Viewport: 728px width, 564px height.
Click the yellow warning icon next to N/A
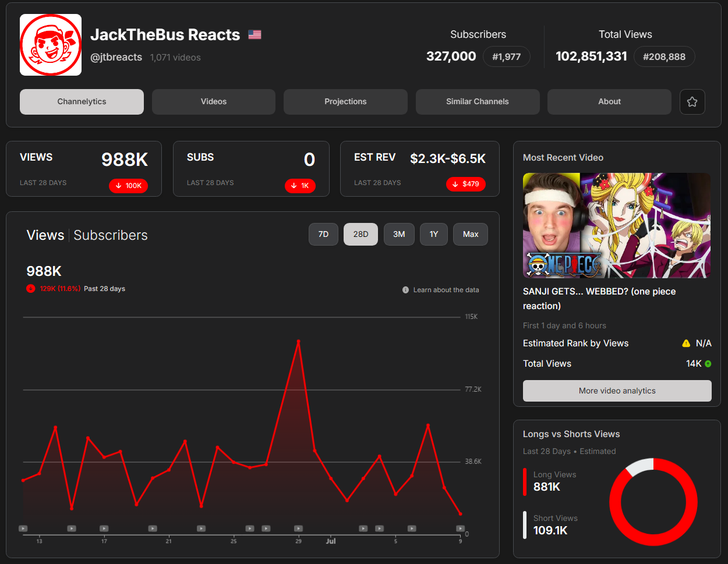(x=686, y=343)
